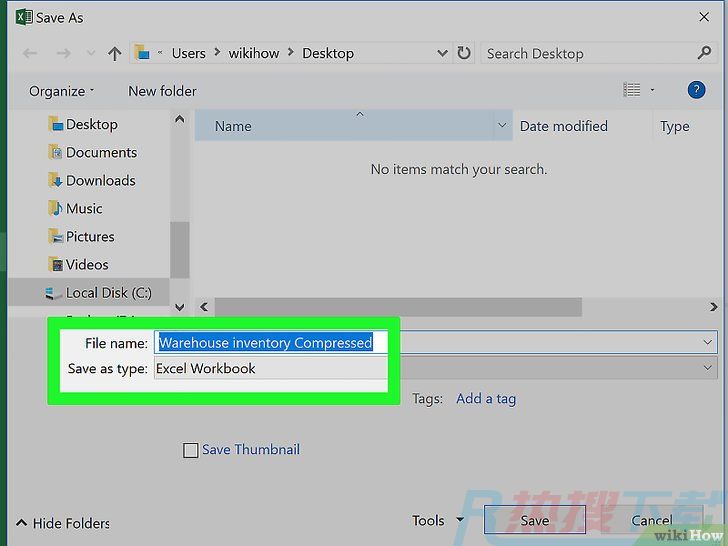Click the Save button

(534, 520)
